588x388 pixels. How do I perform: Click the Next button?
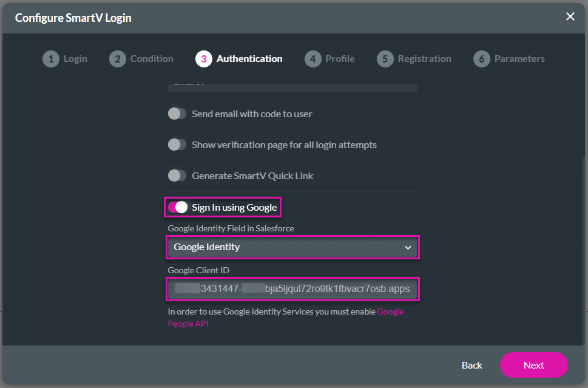click(533, 365)
